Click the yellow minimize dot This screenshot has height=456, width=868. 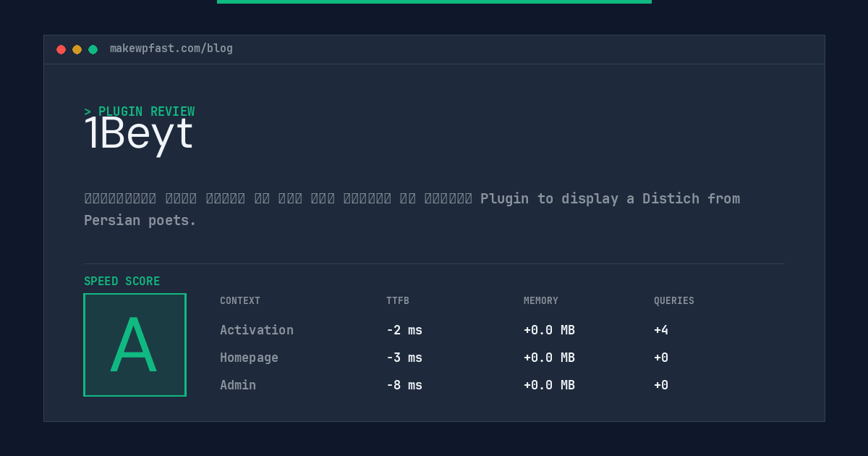tap(77, 49)
